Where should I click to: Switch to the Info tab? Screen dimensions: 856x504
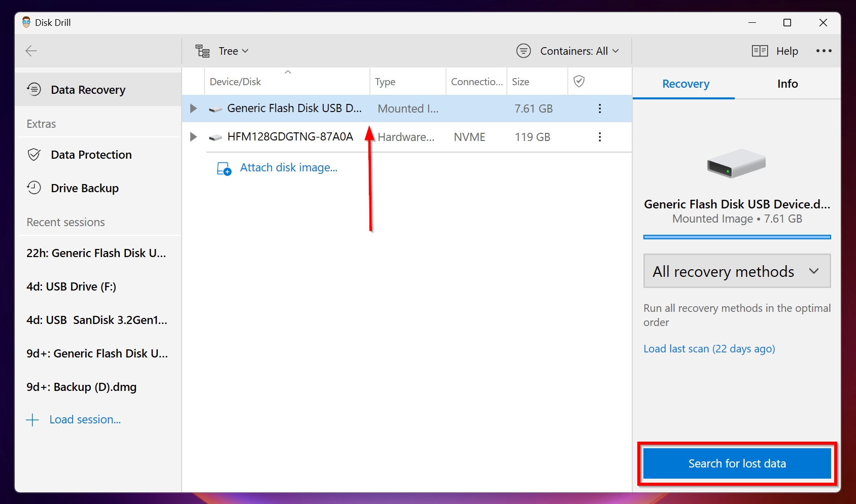[x=787, y=84]
